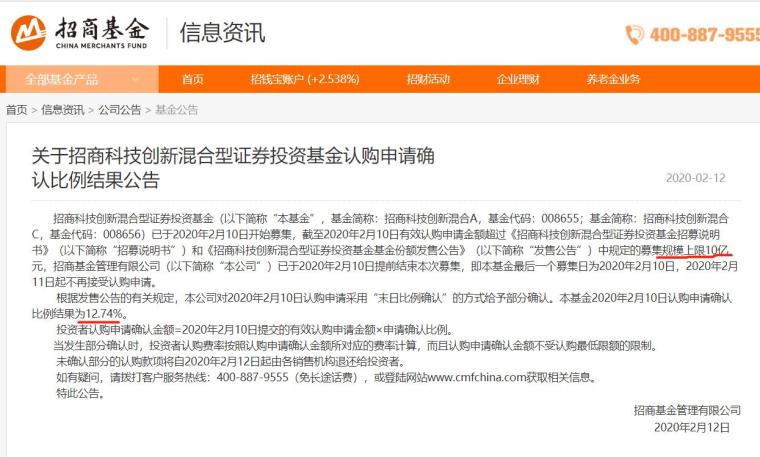Click the 信息资讯 header title
760x457 pixels.
point(222,33)
